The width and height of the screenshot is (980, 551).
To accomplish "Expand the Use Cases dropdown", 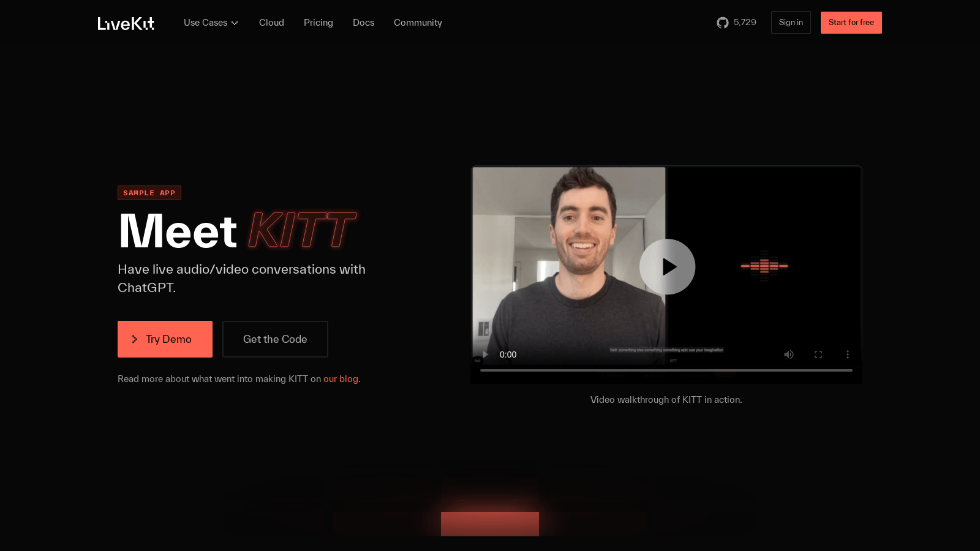I will 211,23.
